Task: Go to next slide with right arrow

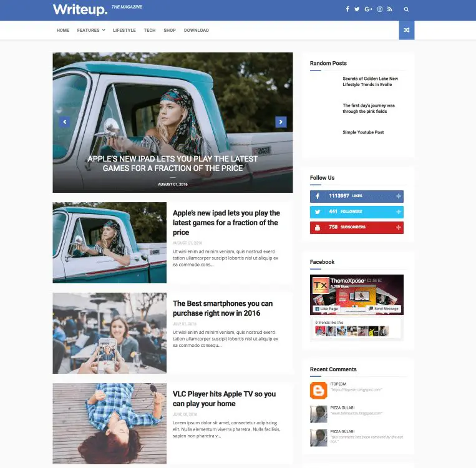Action: 281,122
